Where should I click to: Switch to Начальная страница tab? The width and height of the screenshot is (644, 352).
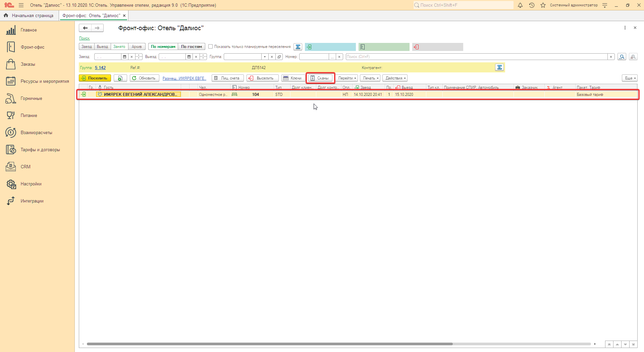pyautogui.click(x=29, y=16)
